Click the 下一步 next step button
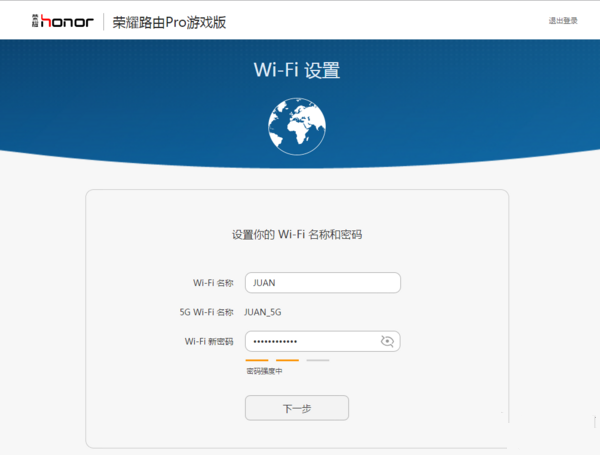 pos(296,408)
